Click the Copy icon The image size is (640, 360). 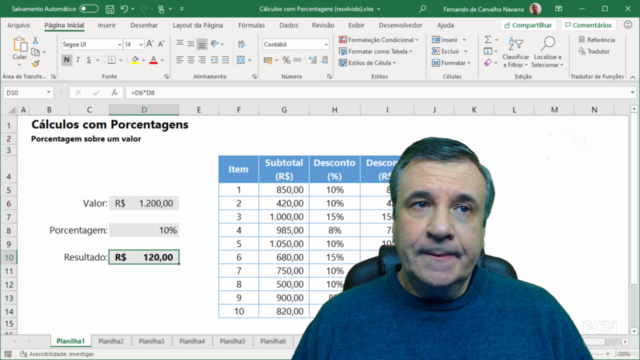coord(36,52)
